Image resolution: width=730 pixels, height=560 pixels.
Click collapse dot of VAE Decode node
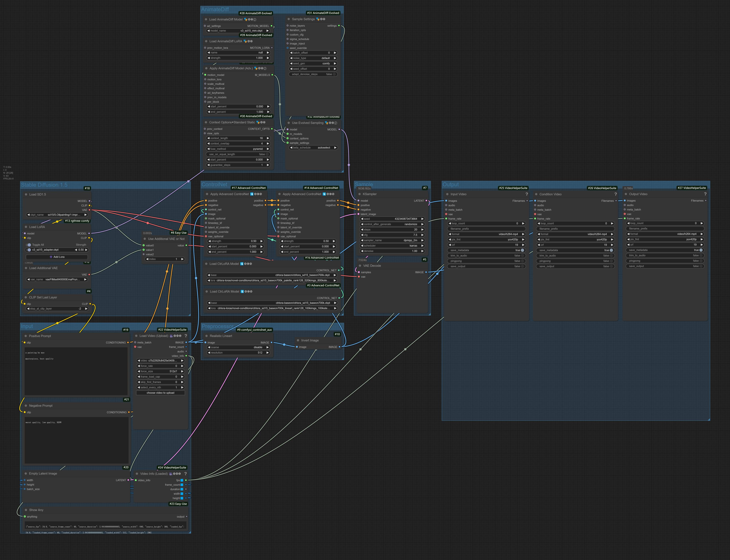(360, 266)
